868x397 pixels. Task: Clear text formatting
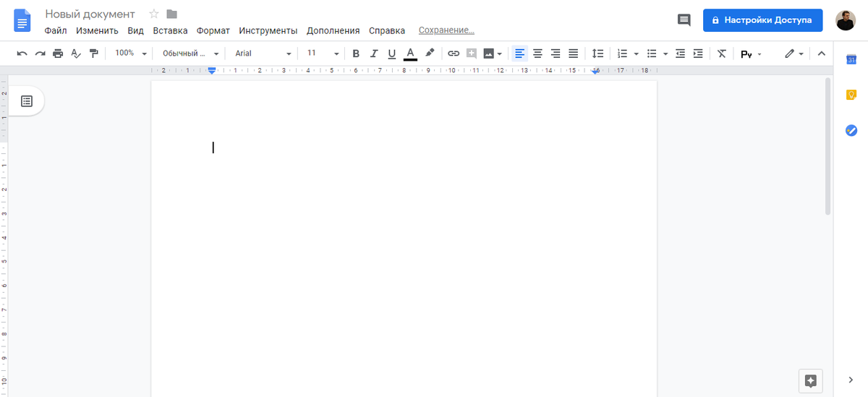point(722,54)
